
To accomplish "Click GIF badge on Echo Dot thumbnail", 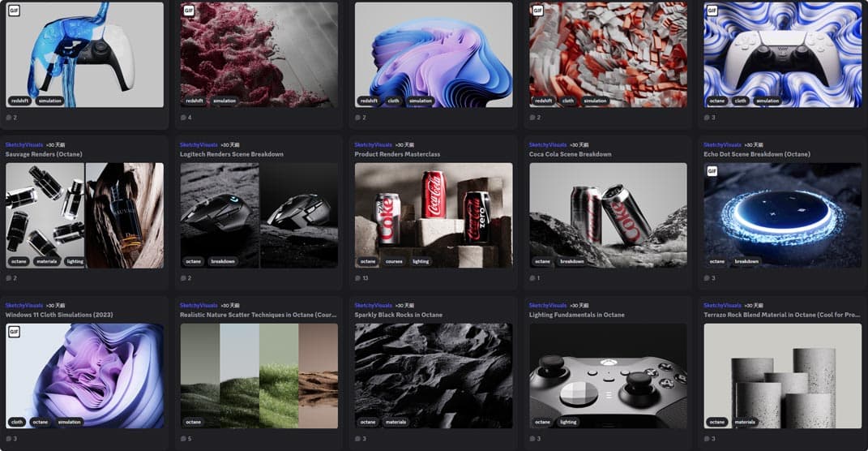I will coord(712,171).
